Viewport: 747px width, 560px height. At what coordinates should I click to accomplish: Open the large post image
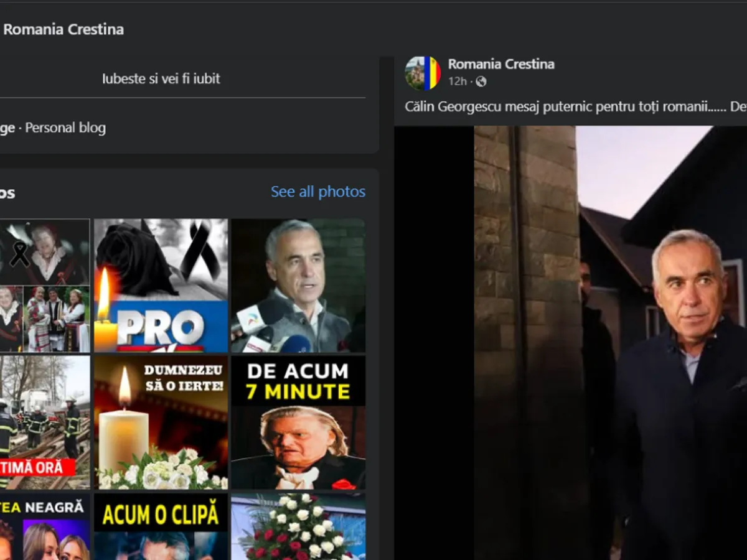pyautogui.click(x=570, y=342)
